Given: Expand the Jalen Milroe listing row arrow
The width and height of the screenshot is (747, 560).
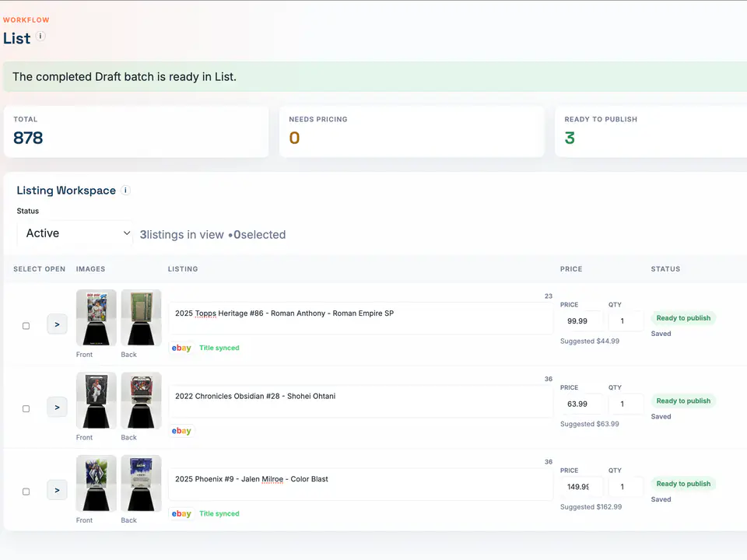Looking at the screenshot, I should [x=57, y=491].
